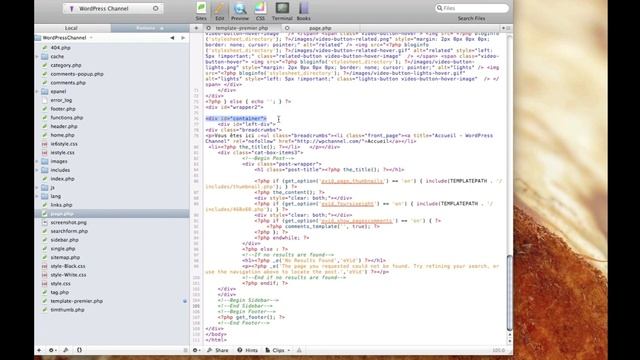Select tag.php file
This screenshot has width=640, height=360.
point(60,292)
